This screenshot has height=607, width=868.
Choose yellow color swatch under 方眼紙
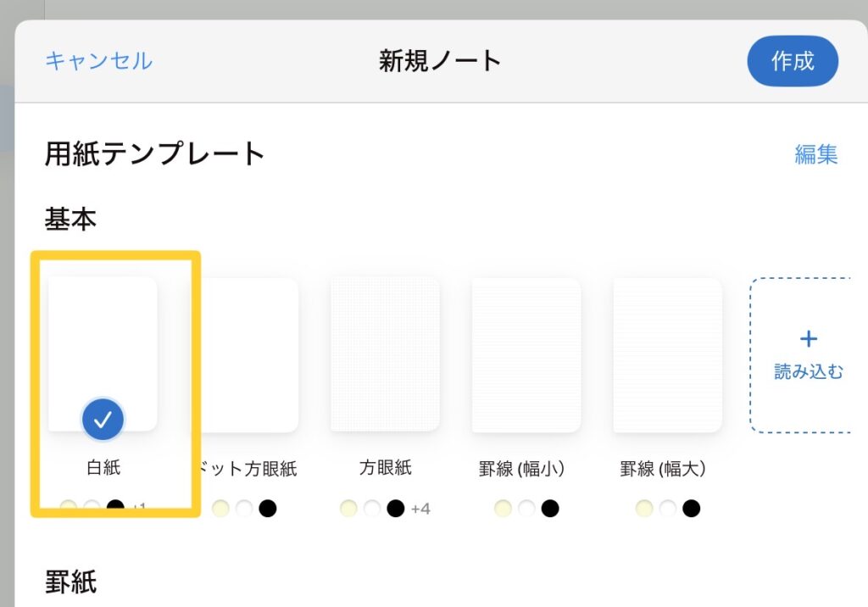348,509
